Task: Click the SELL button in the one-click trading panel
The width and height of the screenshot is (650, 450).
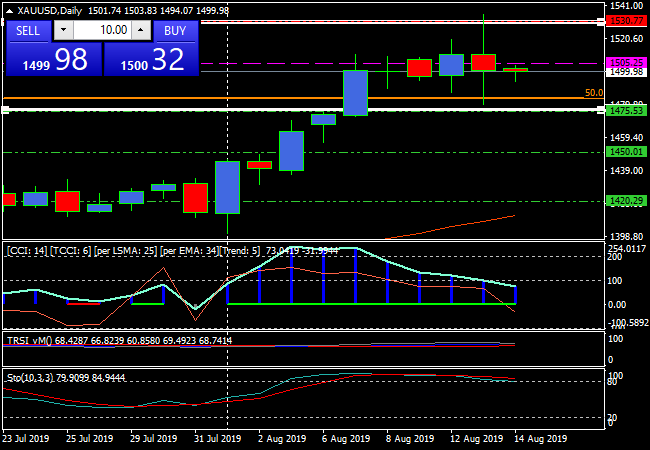Action: pyautogui.click(x=28, y=31)
